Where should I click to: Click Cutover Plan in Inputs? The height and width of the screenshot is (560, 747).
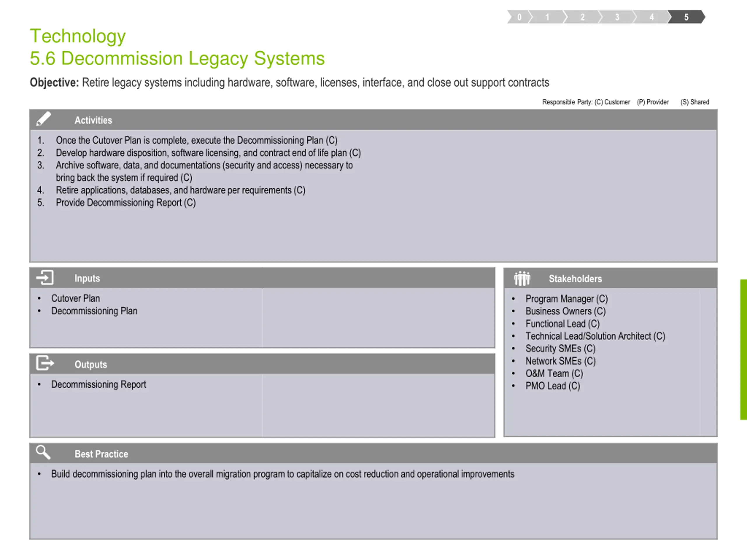[x=76, y=298]
